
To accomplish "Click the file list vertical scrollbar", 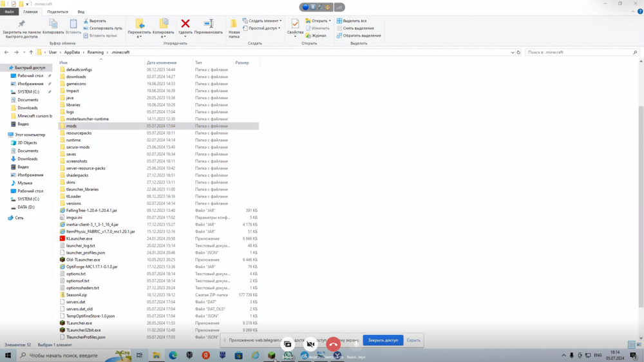I will 641,205.
